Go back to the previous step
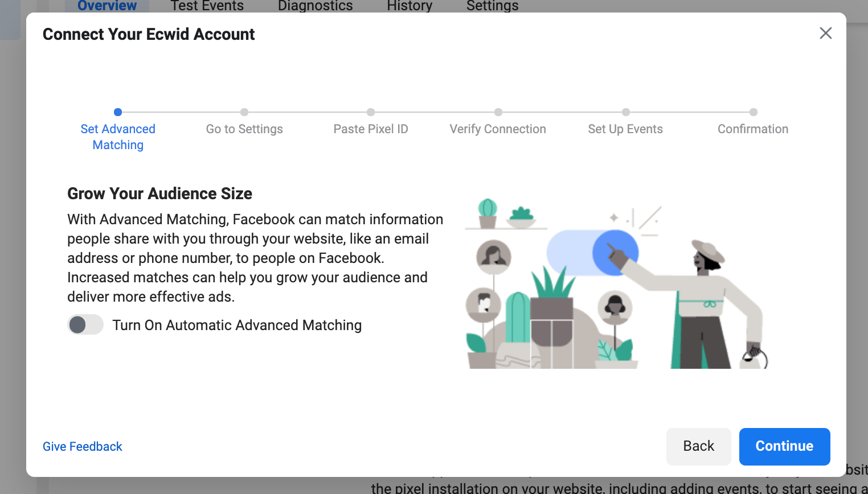Image resolution: width=868 pixels, height=494 pixels. tap(699, 446)
